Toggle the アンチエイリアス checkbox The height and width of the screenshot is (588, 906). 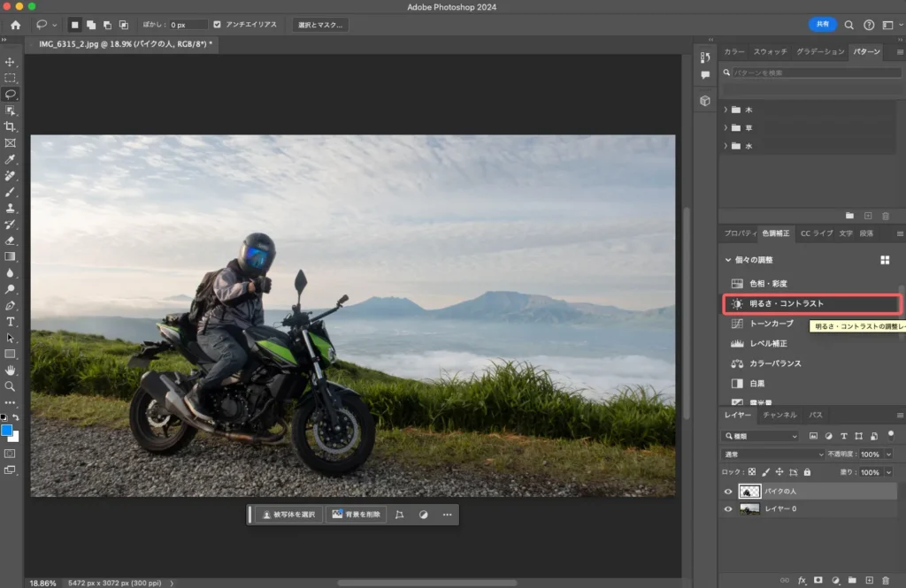tap(218, 25)
